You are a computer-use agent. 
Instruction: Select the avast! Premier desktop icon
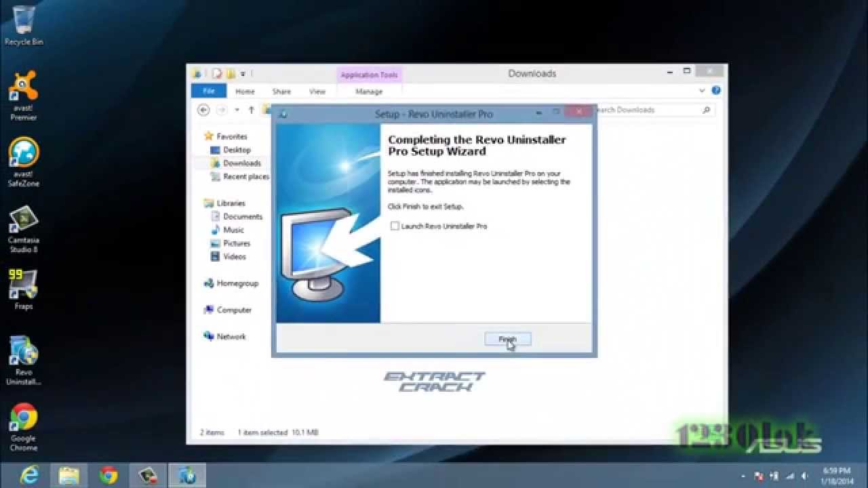pyautogui.click(x=24, y=96)
